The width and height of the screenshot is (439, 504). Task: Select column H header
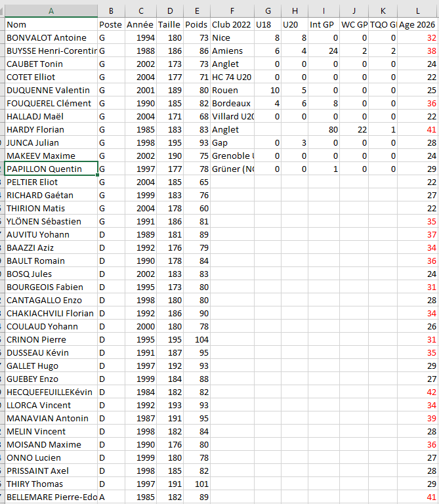(x=295, y=11)
